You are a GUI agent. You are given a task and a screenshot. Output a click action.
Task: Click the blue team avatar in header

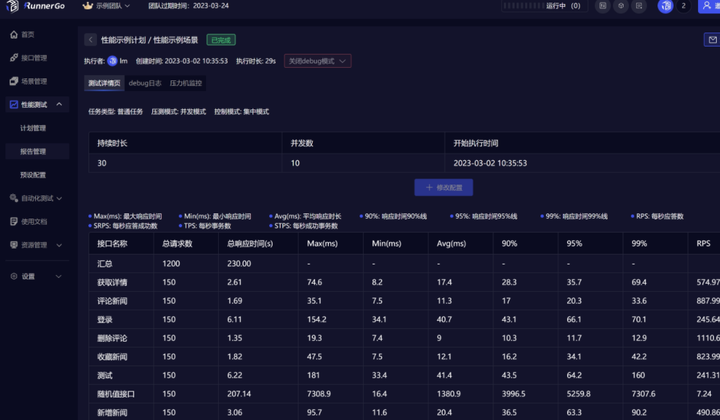click(x=665, y=6)
